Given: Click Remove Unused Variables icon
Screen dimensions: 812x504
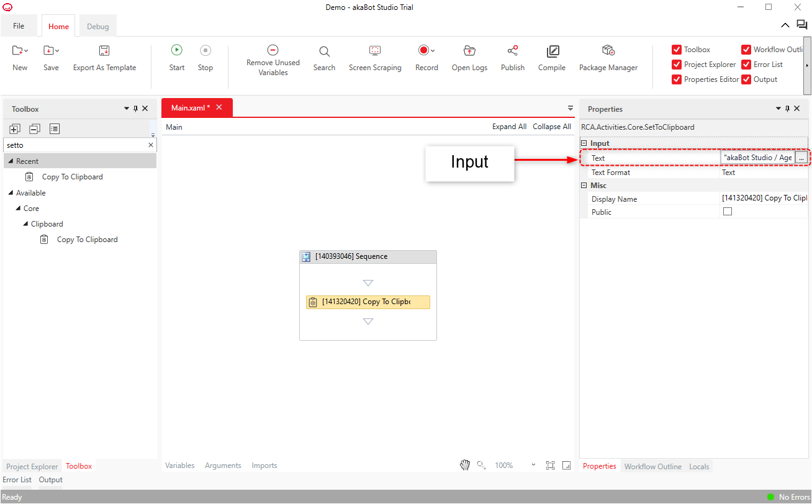Looking at the screenshot, I should (x=273, y=50).
